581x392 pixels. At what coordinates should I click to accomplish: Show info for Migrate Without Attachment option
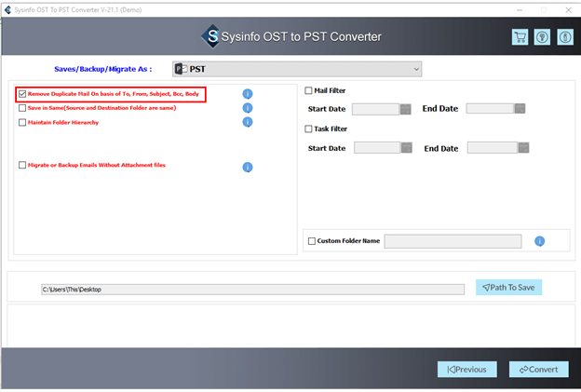(248, 167)
